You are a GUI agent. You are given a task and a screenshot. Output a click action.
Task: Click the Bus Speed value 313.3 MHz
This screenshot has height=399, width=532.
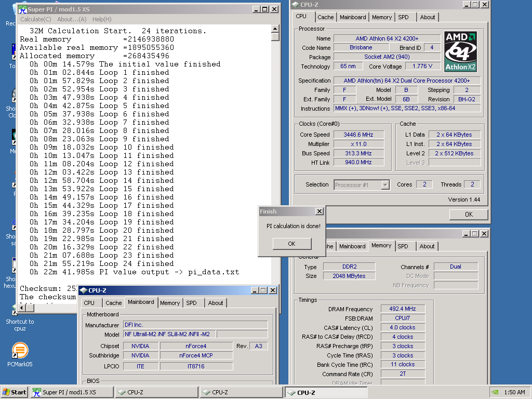[358, 153]
